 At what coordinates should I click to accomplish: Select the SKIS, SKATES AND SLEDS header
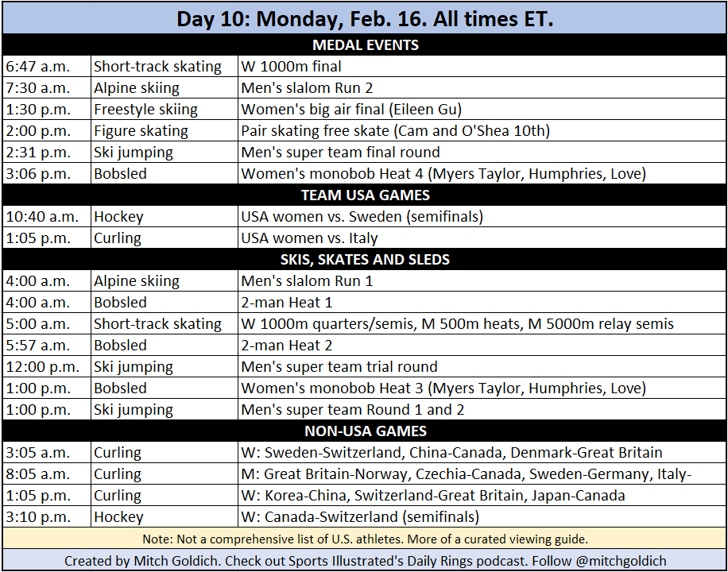coord(364,260)
